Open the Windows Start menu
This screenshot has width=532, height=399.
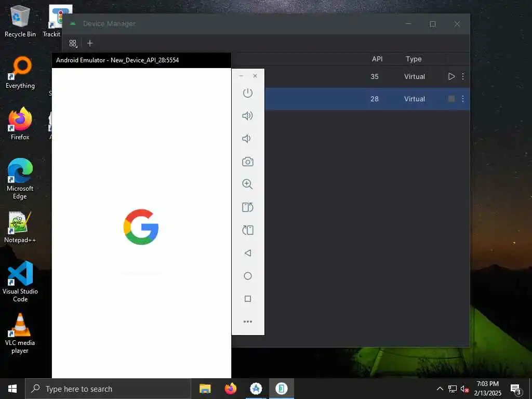coord(12,389)
